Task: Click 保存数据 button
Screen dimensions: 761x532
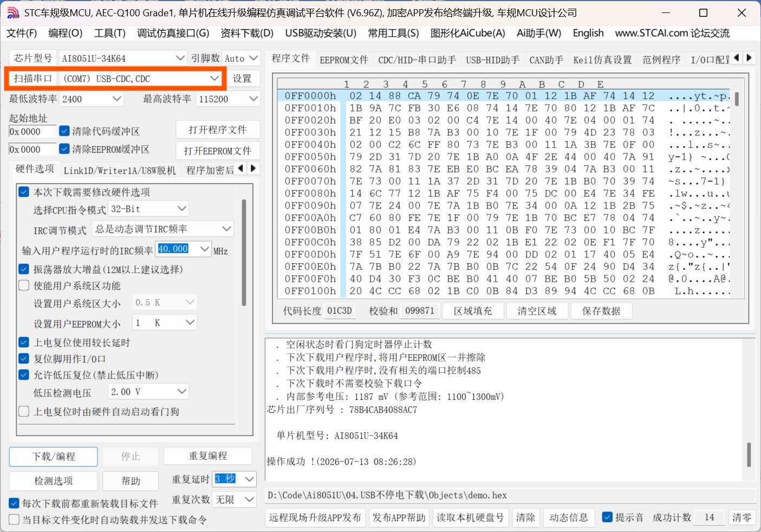Action: click(x=601, y=311)
